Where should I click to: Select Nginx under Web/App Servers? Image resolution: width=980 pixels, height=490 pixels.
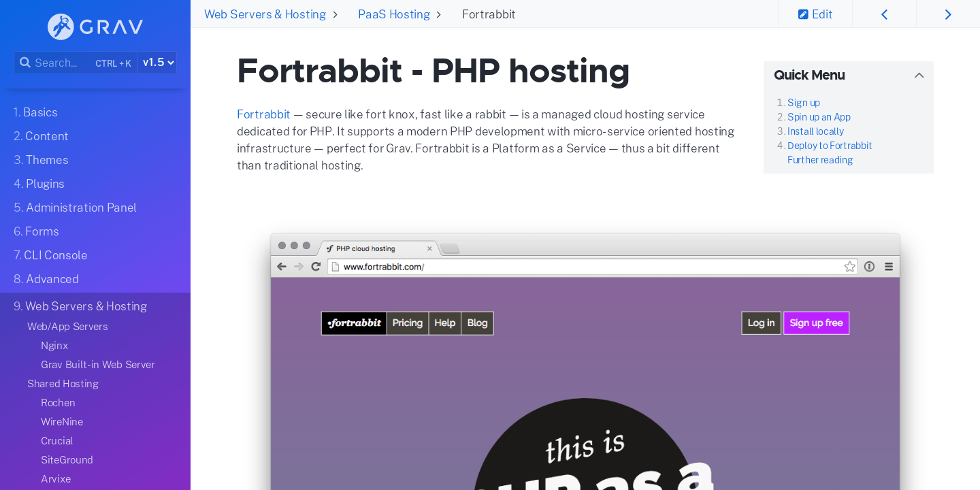tap(54, 345)
